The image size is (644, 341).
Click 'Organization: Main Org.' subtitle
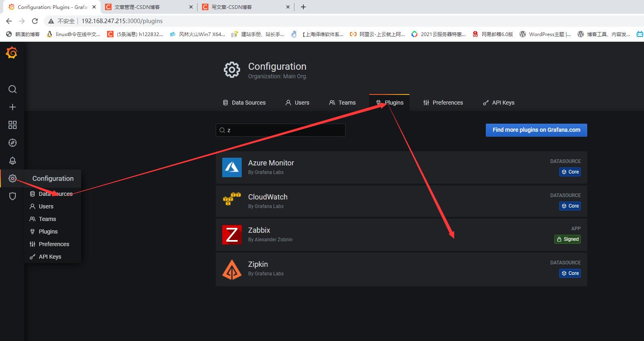[278, 76]
